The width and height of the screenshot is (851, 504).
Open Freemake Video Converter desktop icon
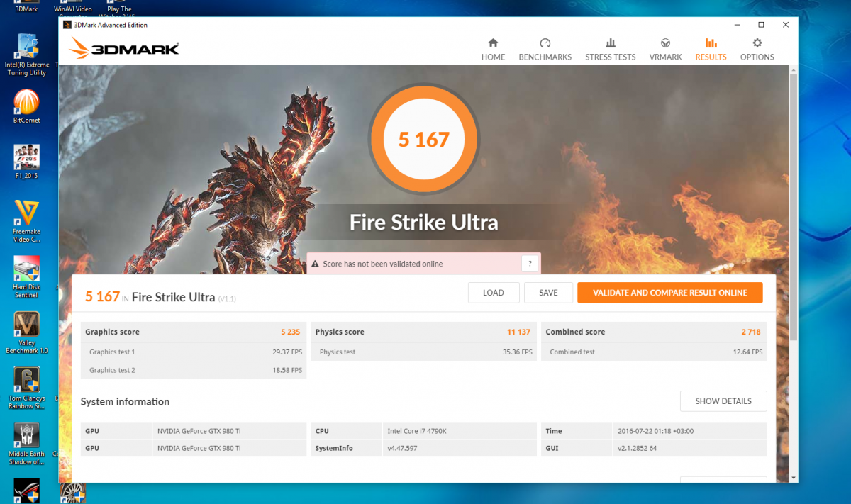tap(26, 221)
